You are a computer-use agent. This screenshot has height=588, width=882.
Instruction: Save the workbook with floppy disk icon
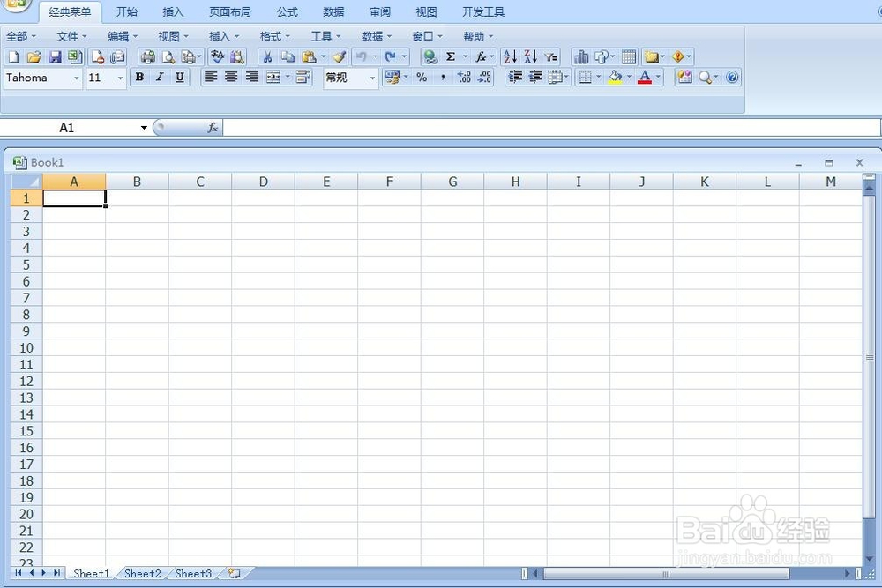[x=55, y=56]
